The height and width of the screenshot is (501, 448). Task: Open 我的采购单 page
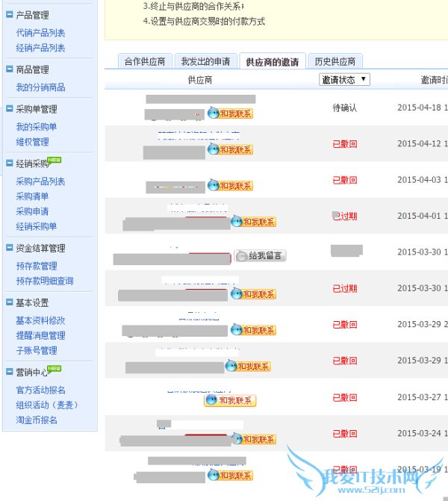pyautogui.click(x=37, y=127)
